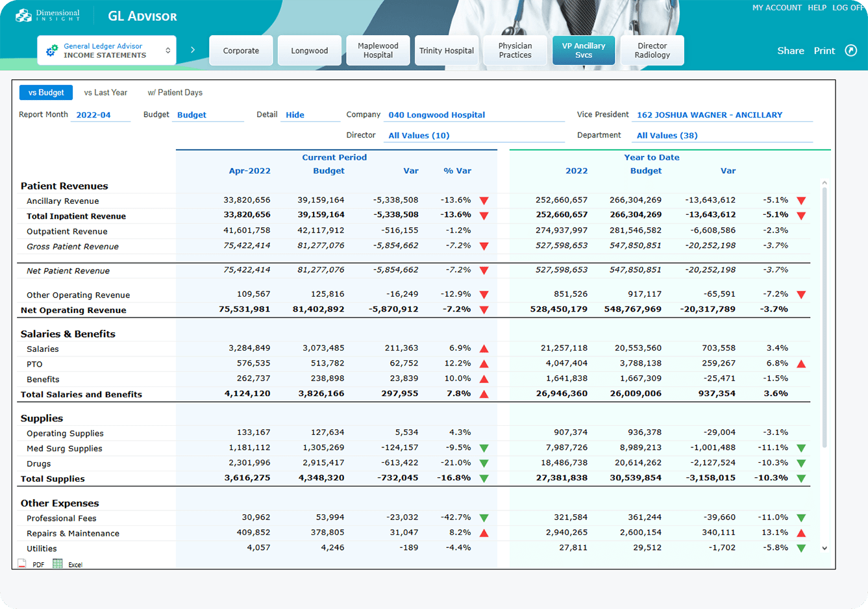Export report using the Excel icon
868x609 pixels.
point(58,564)
